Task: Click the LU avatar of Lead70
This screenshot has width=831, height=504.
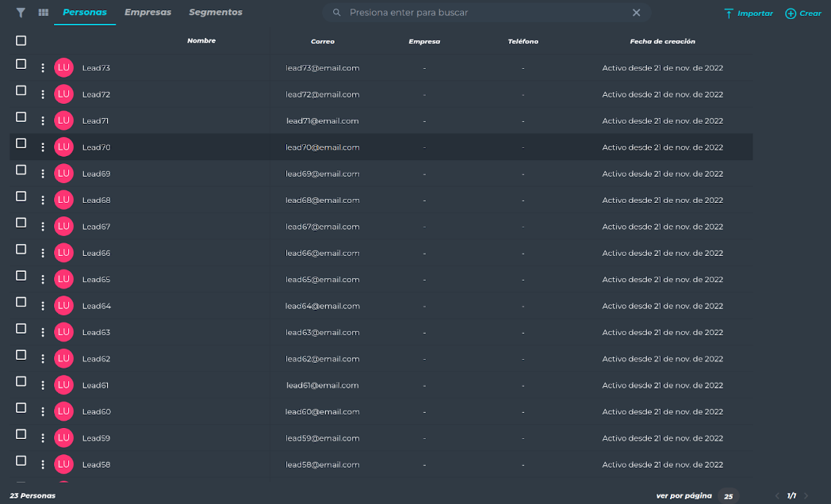Action: point(63,147)
